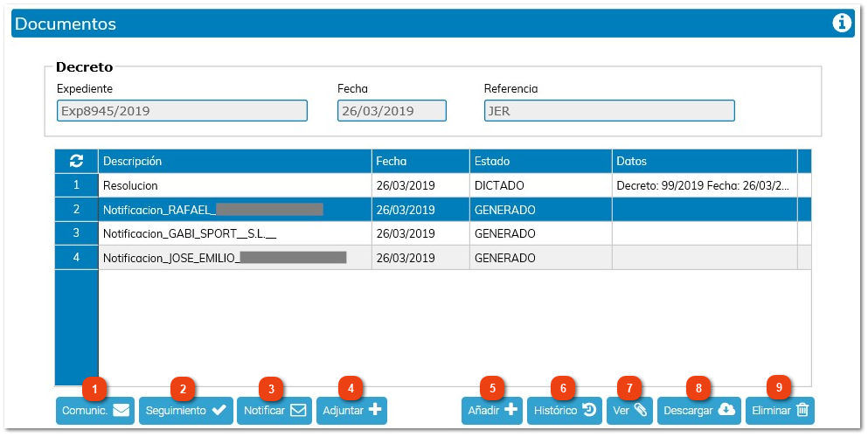Click row number 4 cell

76,258
